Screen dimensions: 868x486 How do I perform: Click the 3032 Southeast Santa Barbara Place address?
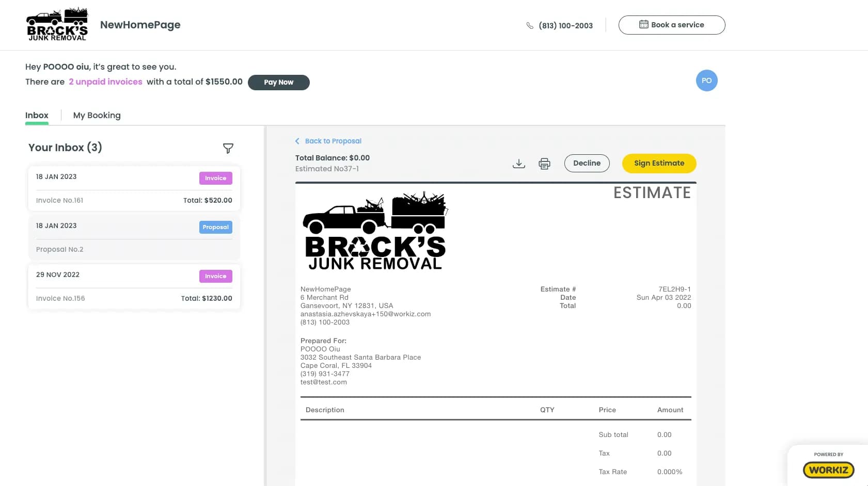pos(360,357)
